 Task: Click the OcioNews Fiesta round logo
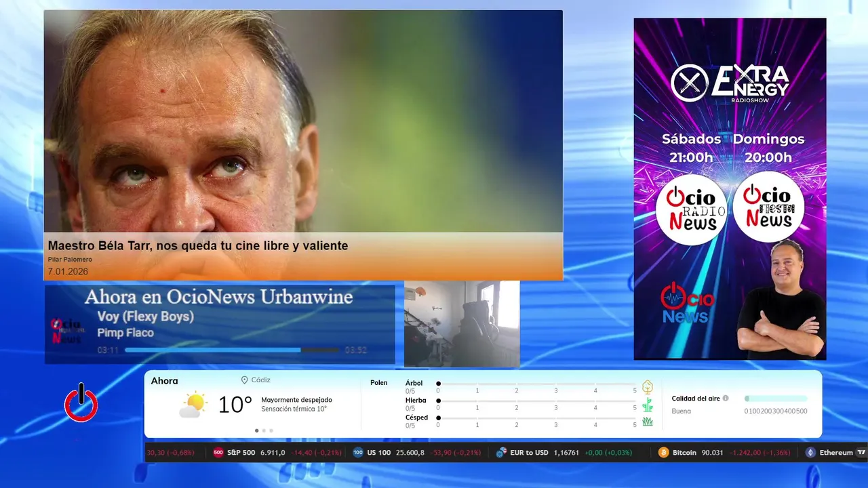click(x=768, y=207)
